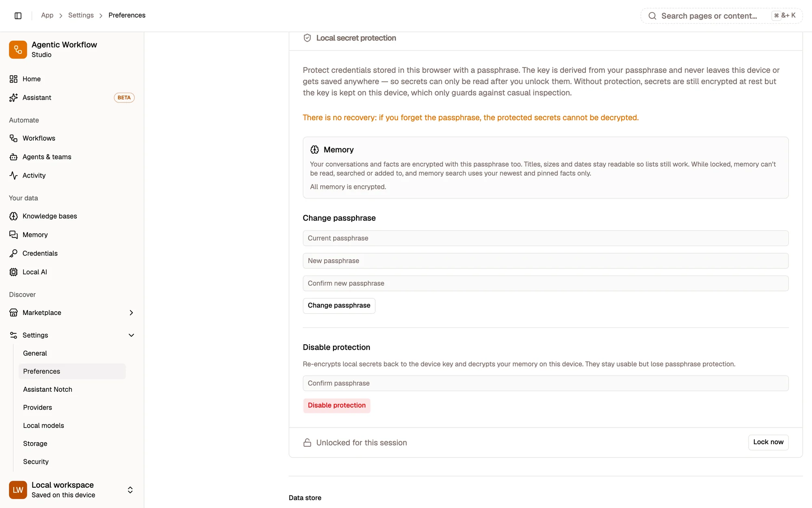Click the Credentials key icon
This screenshot has height=508, width=812.
13,253
